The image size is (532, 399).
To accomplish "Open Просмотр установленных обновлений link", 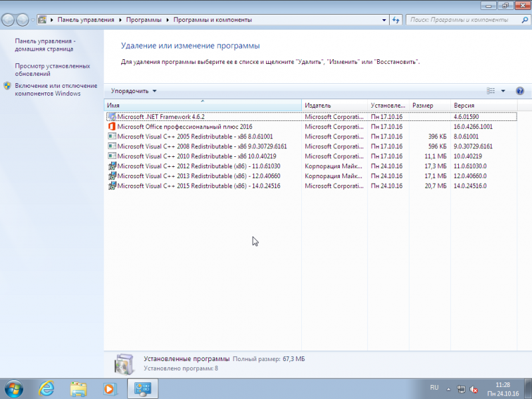I will point(53,70).
